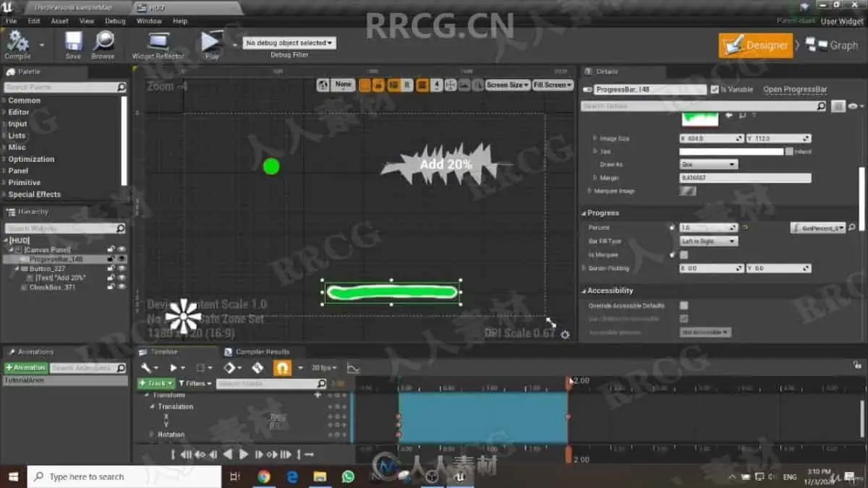Click the Compile toolbar icon
Screen dimensions: 868x488
(x=17, y=45)
